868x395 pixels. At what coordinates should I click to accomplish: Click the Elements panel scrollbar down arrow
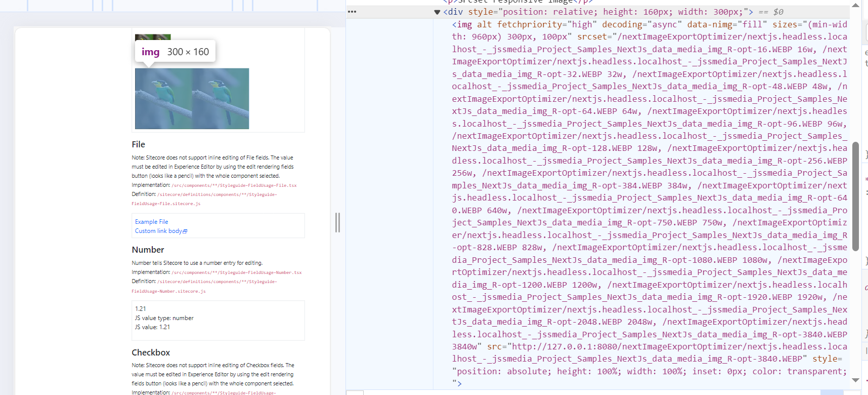(x=855, y=380)
